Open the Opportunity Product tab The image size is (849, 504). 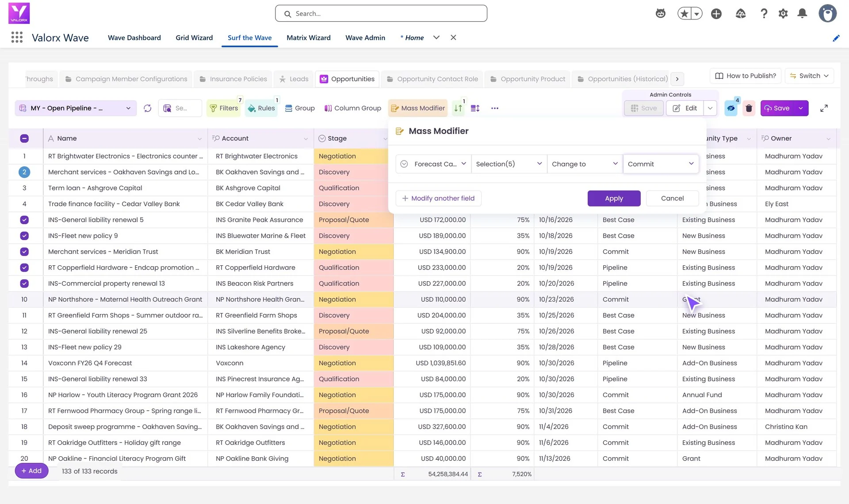tap(528, 79)
